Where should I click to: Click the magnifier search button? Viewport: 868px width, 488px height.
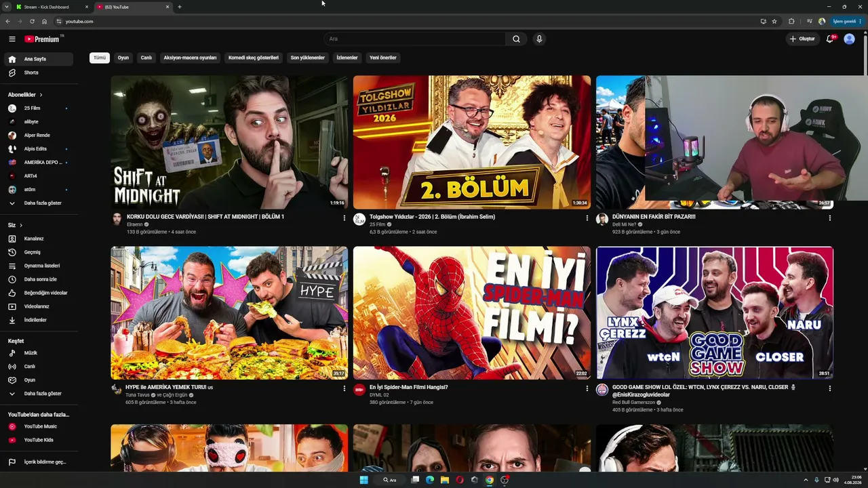(516, 39)
